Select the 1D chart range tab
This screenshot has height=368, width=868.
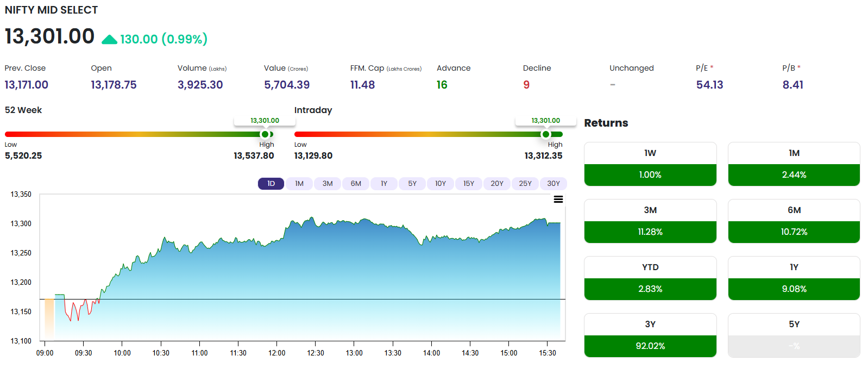[271, 184]
